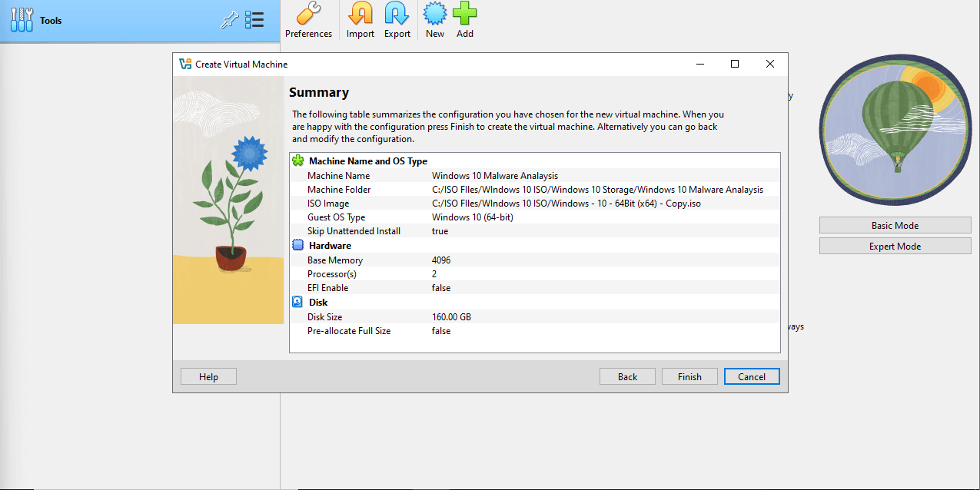Viewport: 980px width, 490px height.
Task: Select the Disk Size row
Action: (x=535, y=317)
